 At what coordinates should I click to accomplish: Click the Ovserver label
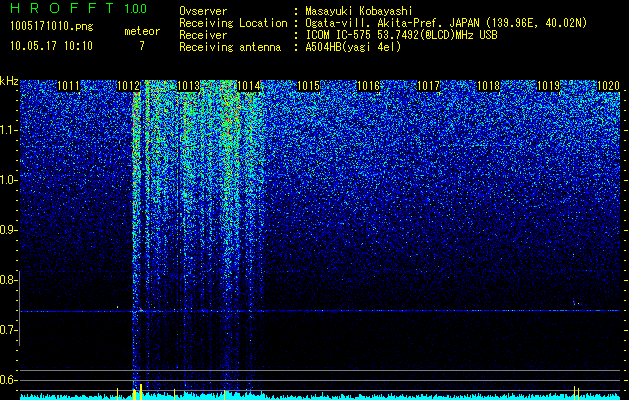tap(203, 11)
